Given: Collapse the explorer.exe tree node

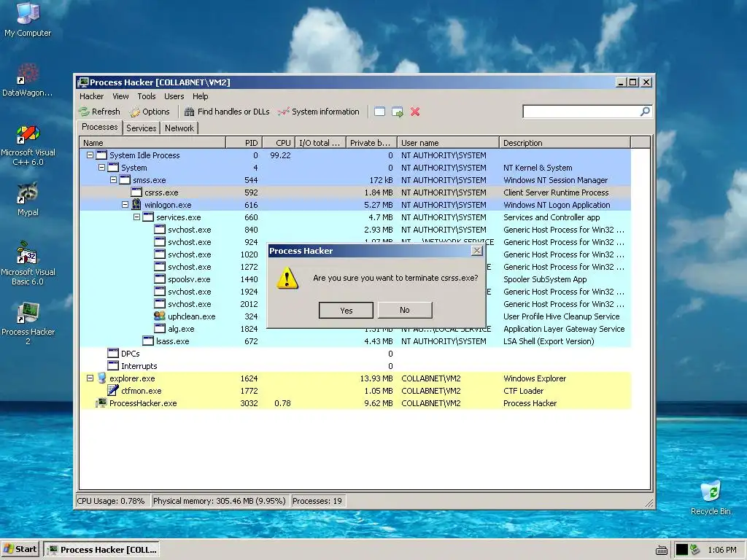Looking at the screenshot, I should 90,378.
